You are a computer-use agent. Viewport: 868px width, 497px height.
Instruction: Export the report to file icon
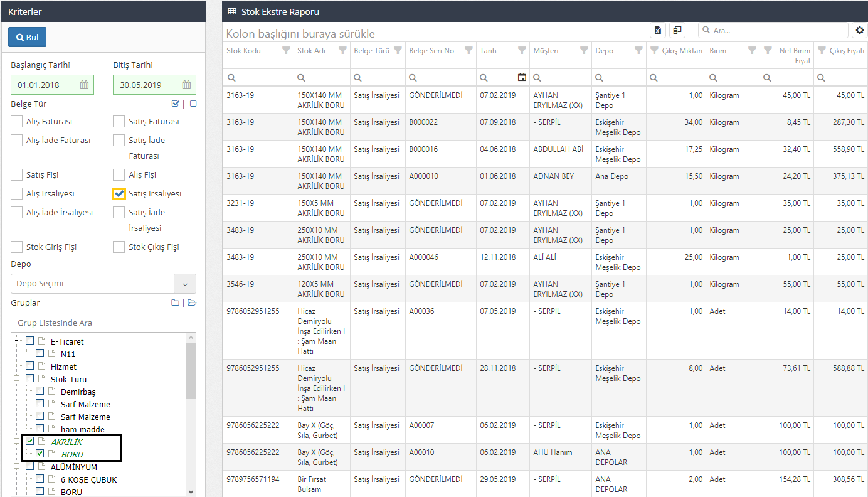(x=657, y=30)
